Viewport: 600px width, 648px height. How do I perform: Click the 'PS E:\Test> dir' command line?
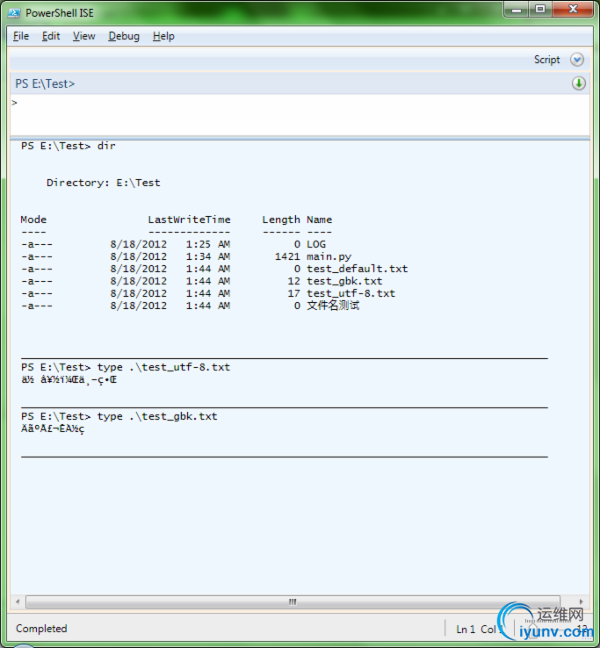point(68,146)
